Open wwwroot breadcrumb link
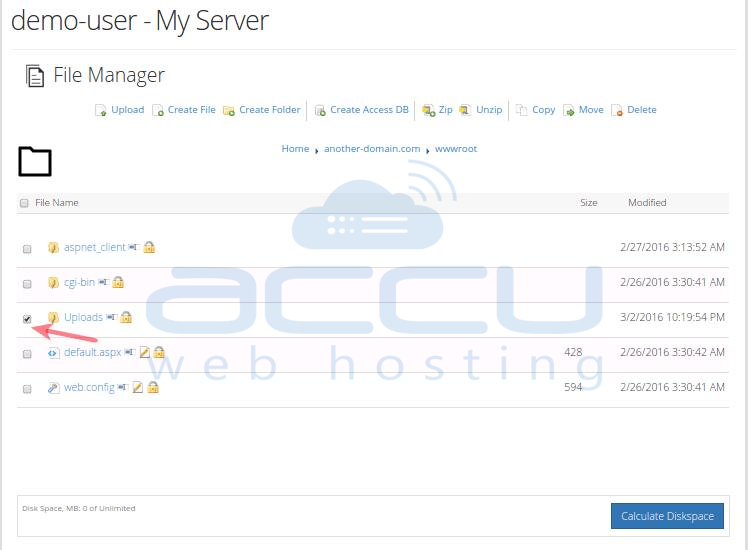Image resolution: width=748 pixels, height=550 pixels. click(x=456, y=148)
